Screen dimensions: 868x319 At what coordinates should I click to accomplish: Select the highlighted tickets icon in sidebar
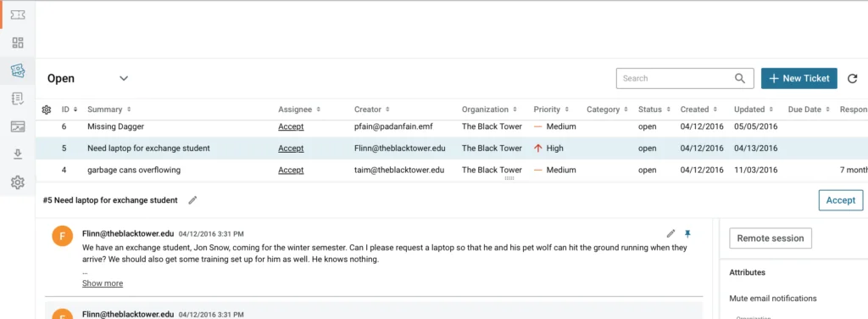click(x=18, y=70)
